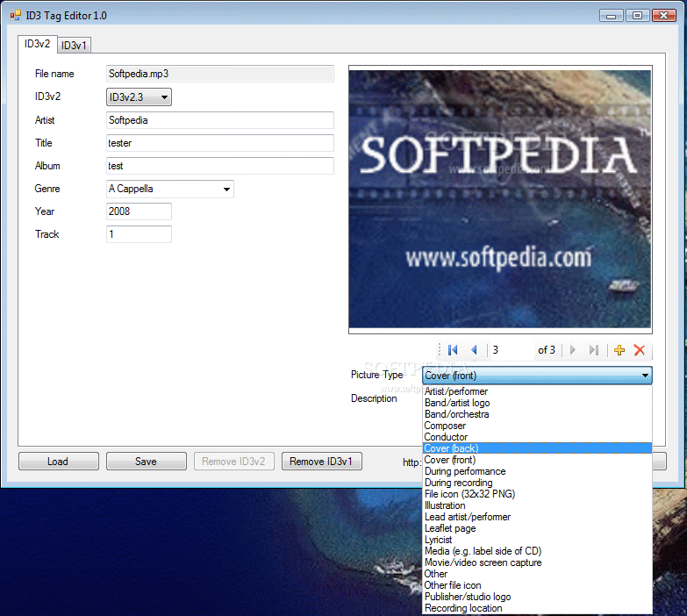Image resolution: width=687 pixels, height=616 pixels.
Task: Select Media (e.g. label side of CD)
Action: pos(537,551)
